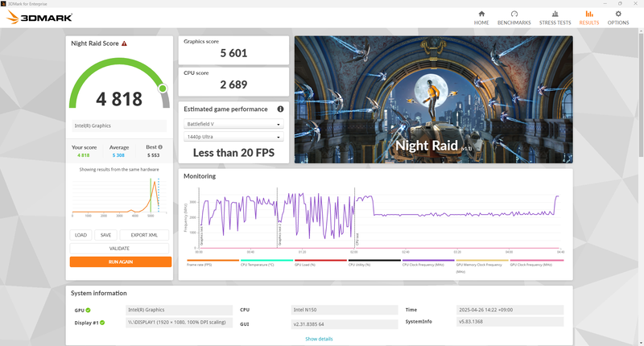The height and width of the screenshot is (346, 644).
Task: Click Your score value 4 818
Action: point(84,155)
